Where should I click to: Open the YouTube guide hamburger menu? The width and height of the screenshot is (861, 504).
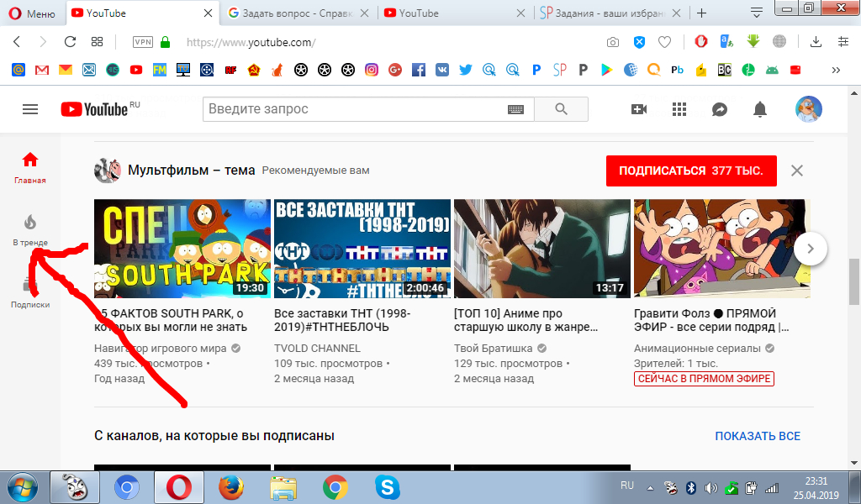[30, 109]
